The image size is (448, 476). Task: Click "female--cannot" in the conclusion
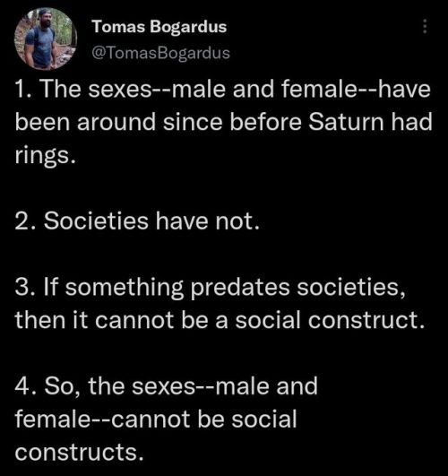[x=102, y=419]
